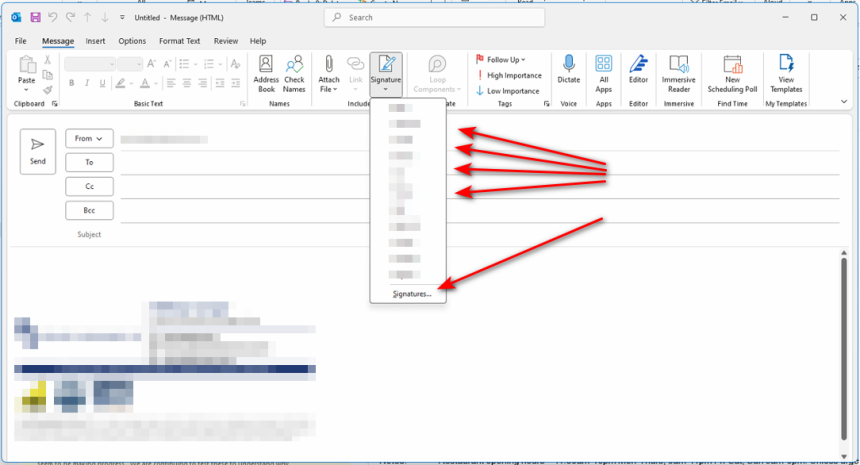Switch to the Insert tab

coord(95,41)
